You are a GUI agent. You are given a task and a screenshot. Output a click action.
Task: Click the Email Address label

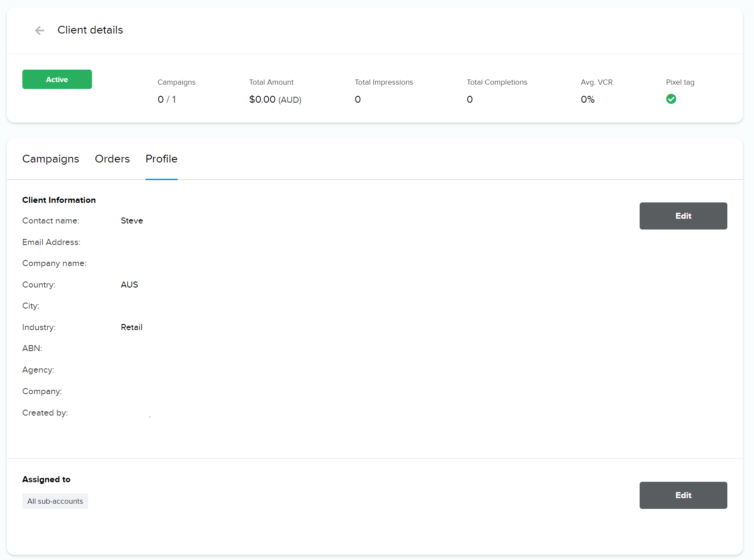pos(51,242)
